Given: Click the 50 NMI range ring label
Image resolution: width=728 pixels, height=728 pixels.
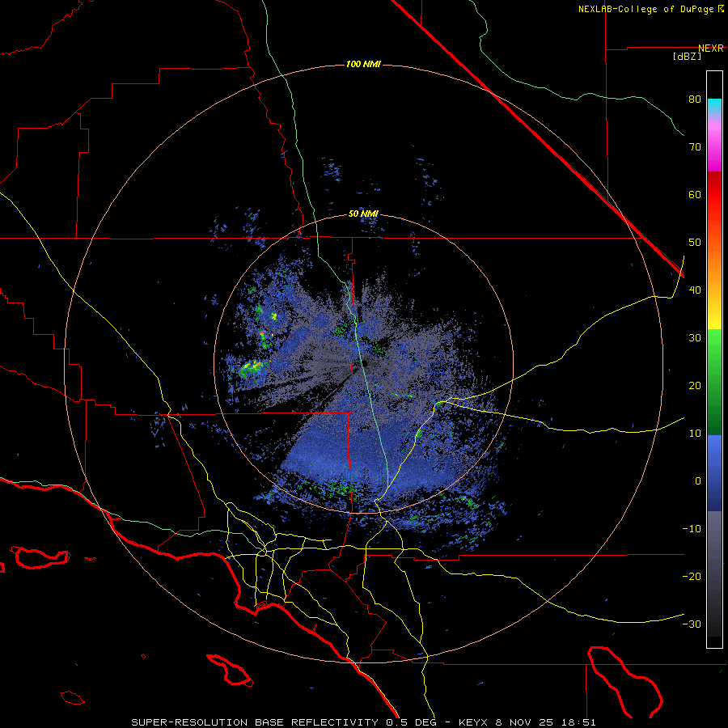Looking at the screenshot, I should point(363,214).
